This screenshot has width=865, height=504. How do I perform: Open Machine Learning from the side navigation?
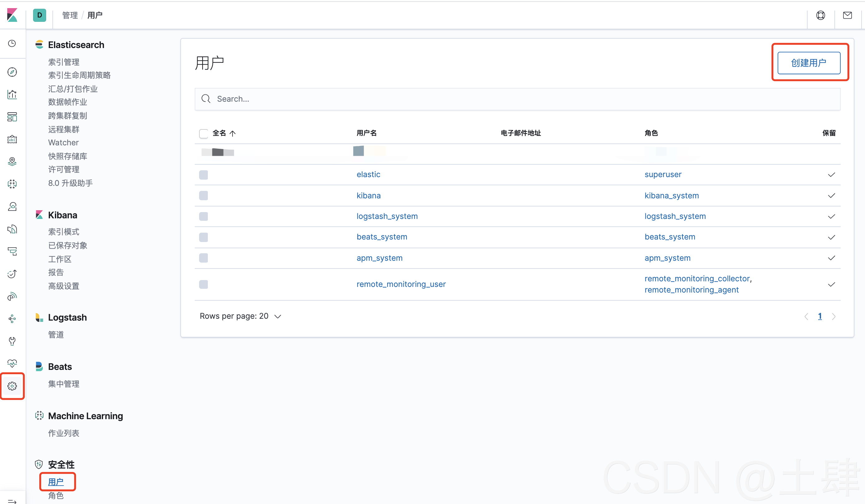(x=12, y=184)
